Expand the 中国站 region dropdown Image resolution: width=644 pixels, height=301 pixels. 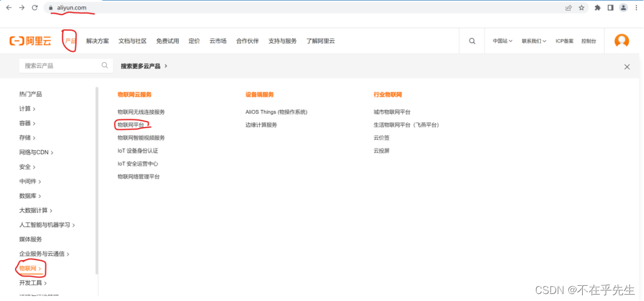503,41
